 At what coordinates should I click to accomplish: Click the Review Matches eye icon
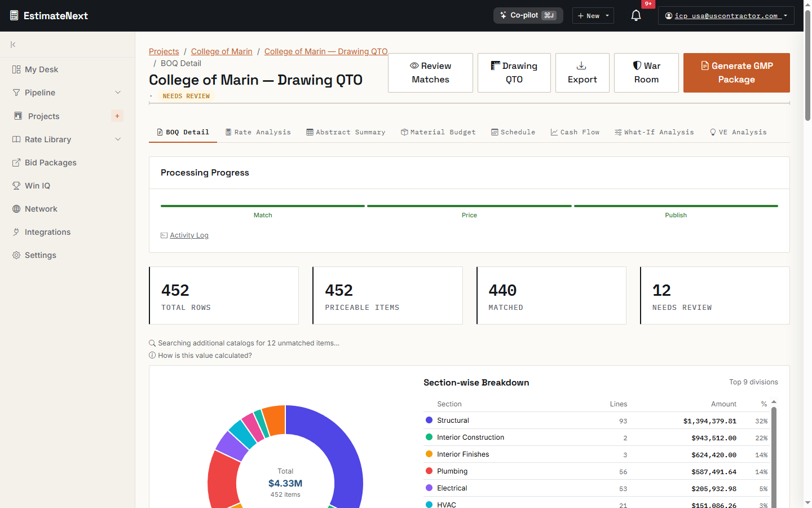pyautogui.click(x=414, y=65)
